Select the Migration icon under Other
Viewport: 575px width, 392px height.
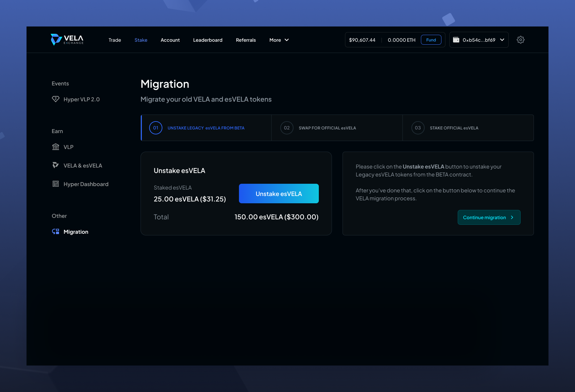pyautogui.click(x=56, y=231)
